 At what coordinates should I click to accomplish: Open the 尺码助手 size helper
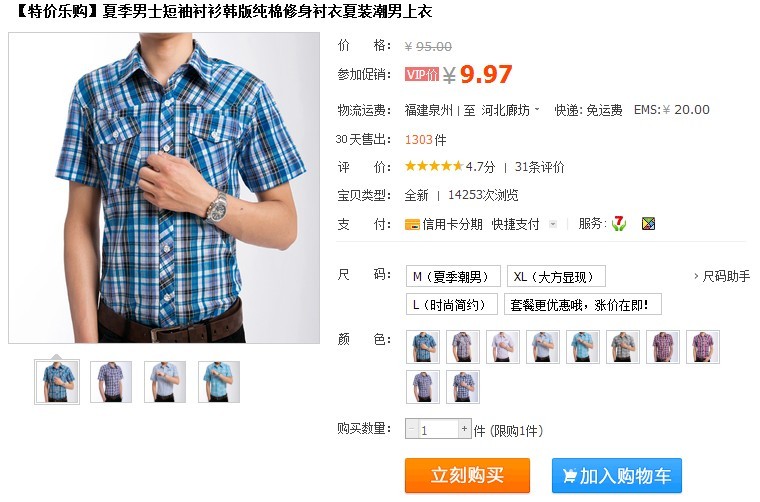[722, 276]
